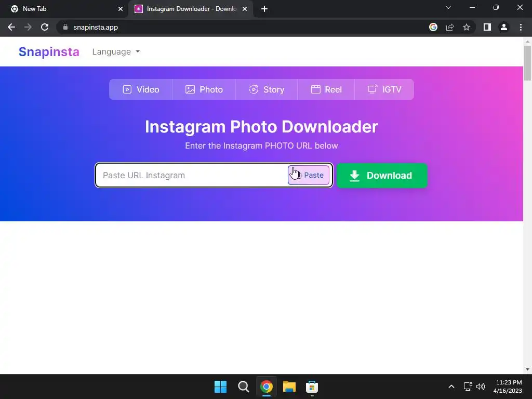The image size is (532, 399).
Task: Open Microsoft Store from taskbar
Action: coord(312,387)
